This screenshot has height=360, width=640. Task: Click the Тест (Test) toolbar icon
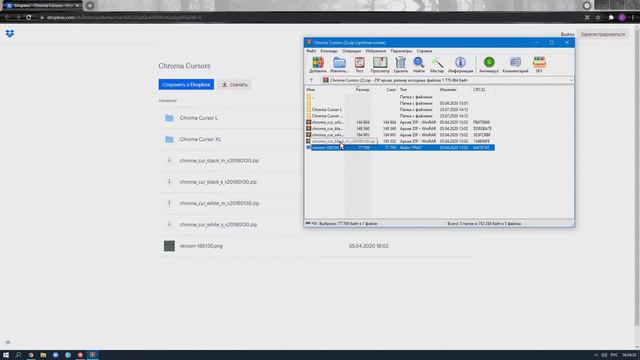(360, 64)
